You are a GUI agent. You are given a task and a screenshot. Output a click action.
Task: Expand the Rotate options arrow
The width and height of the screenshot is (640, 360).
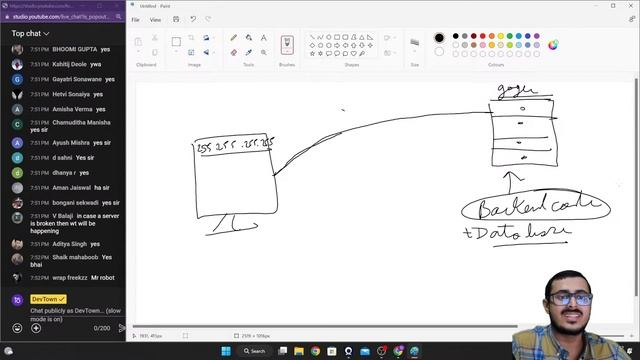point(214,38)
